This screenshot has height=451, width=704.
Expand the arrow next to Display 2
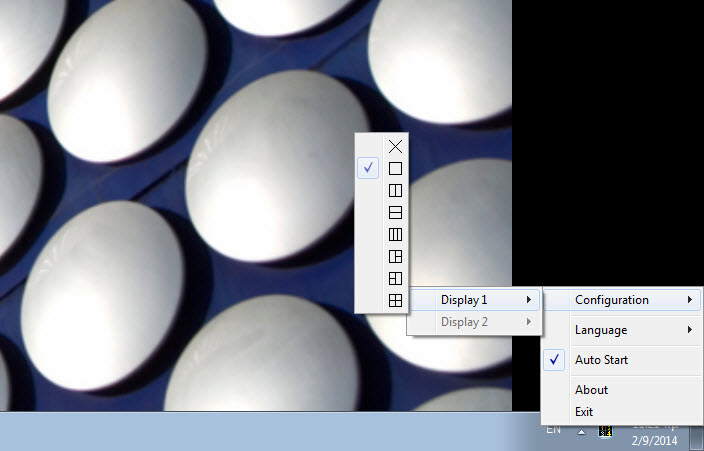click(x=529, y=322)
